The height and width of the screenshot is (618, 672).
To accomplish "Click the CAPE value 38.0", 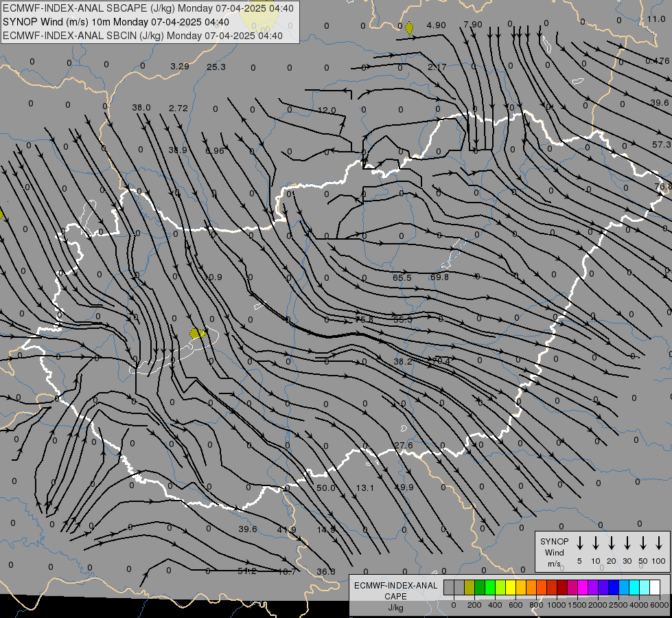I will pos(141,108).
